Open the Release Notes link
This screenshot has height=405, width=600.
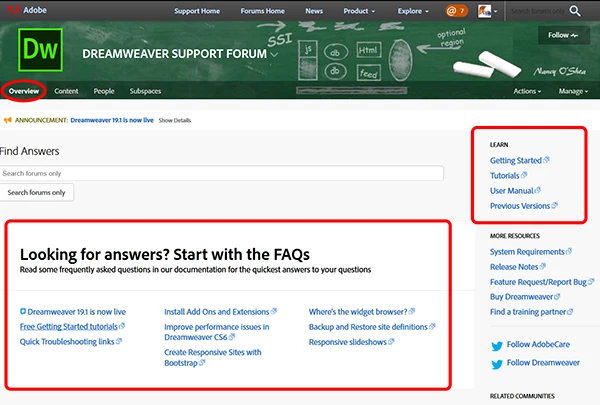coord(514,267)
